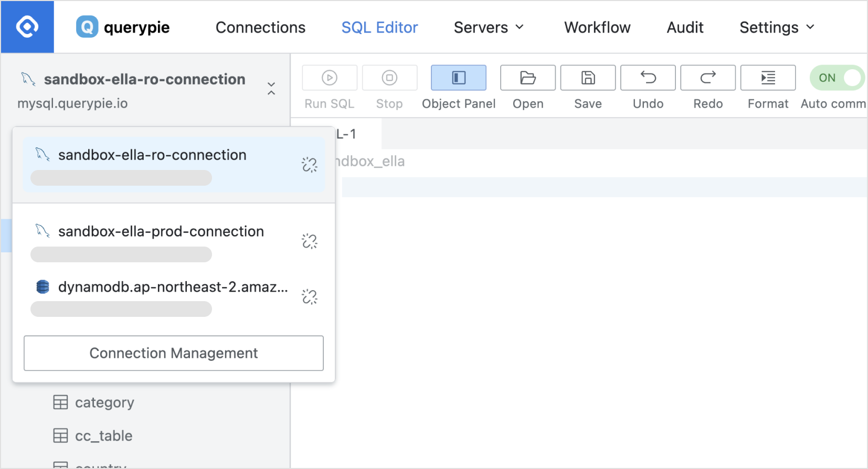Click the cc_table table icon
Image resolution: width=868 pixels, height=469 pixels.
60,435
